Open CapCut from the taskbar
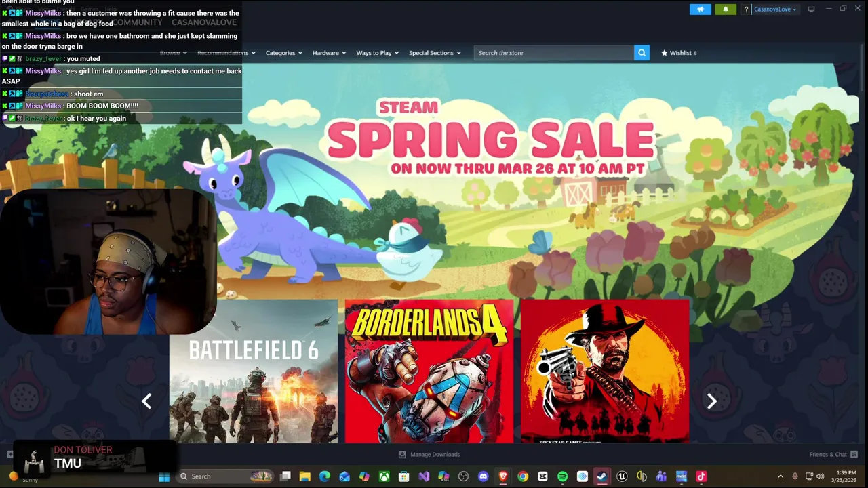 pos(542,476)
